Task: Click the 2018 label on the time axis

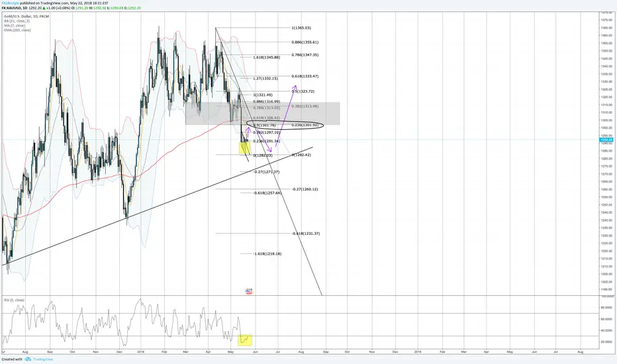Action: [141, 352]
